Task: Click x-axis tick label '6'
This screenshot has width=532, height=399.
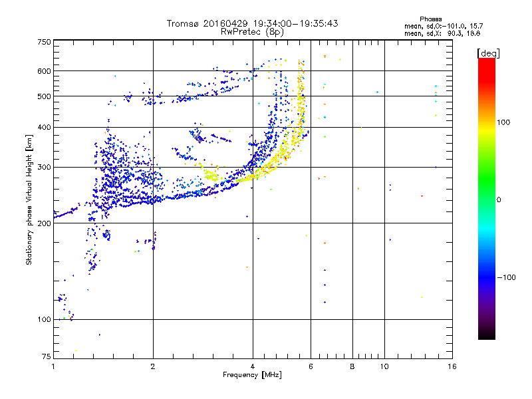Action: point(311,366)
